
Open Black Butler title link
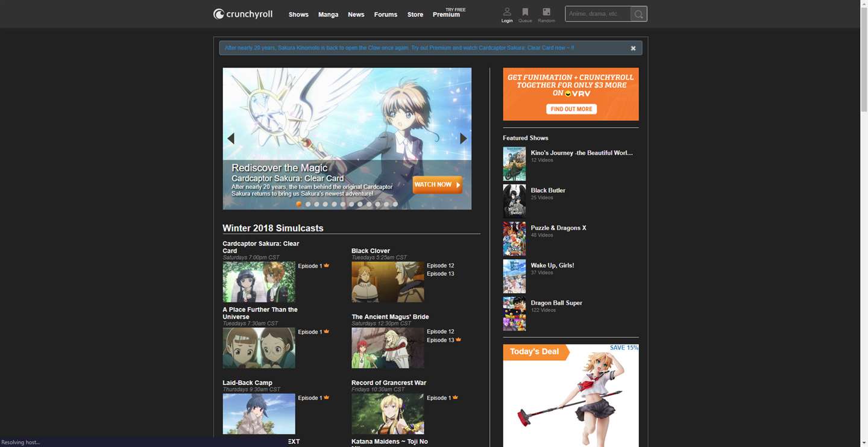pos(548,190)
